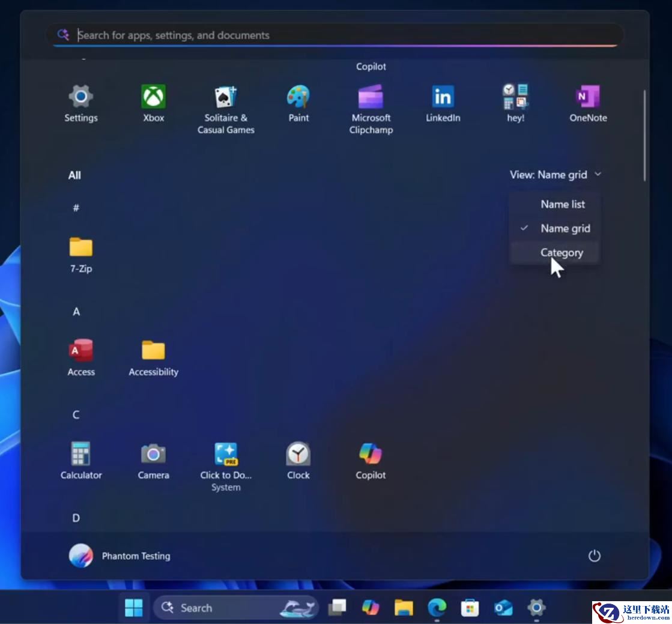The width and height of the screenshot is (672, 624).
Task: Launch Microsoft Edge from taskbar
Action: click(437, 608)
